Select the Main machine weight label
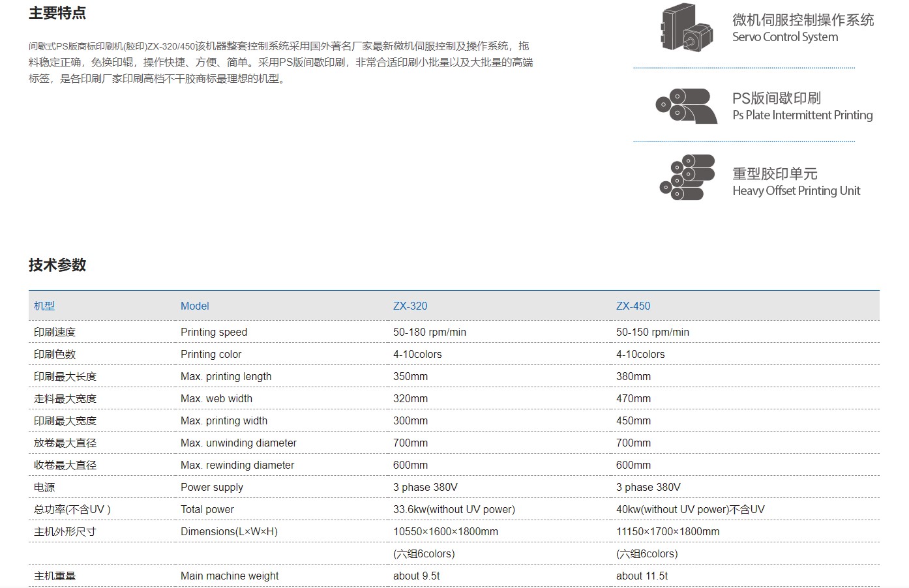909x588 pixels. click(230, 576)
